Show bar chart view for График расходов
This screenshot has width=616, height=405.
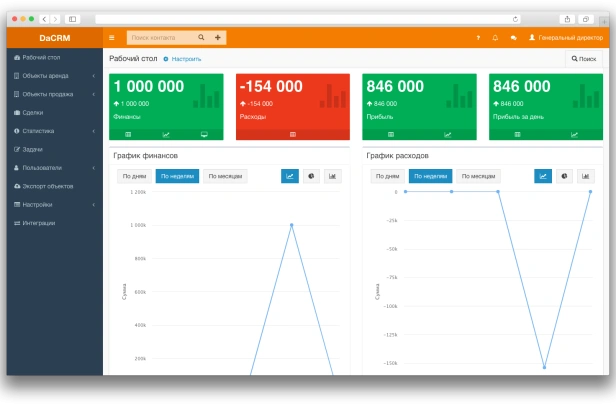click(586, 176)
